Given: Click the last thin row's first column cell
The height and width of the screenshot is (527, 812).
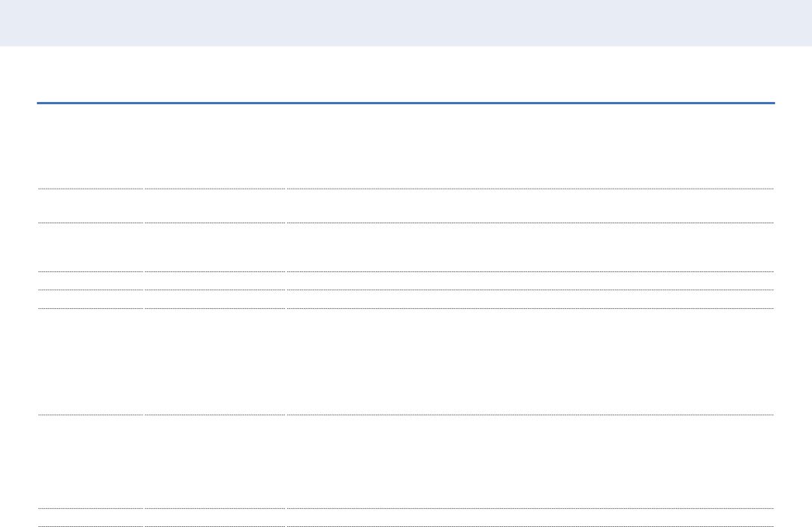Looking at the screenshot, I should coord(91,518).
